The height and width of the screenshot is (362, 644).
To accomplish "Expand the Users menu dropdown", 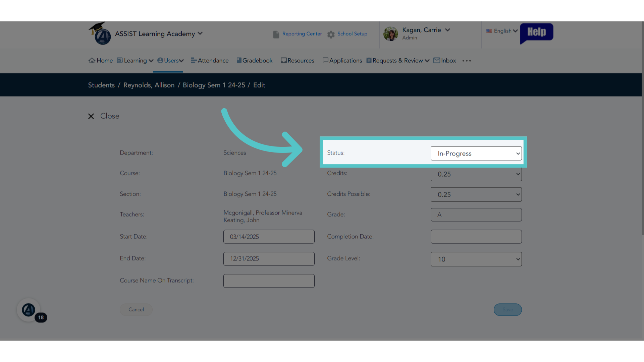I will click(170, 61).
